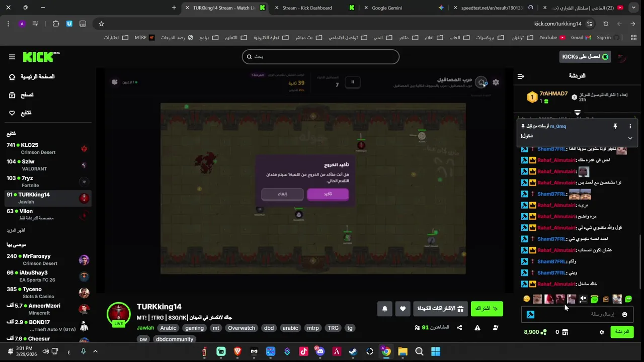The image size is (644, 362).
Task: Cancel the exit game dialog
Action: click(282, 194)
